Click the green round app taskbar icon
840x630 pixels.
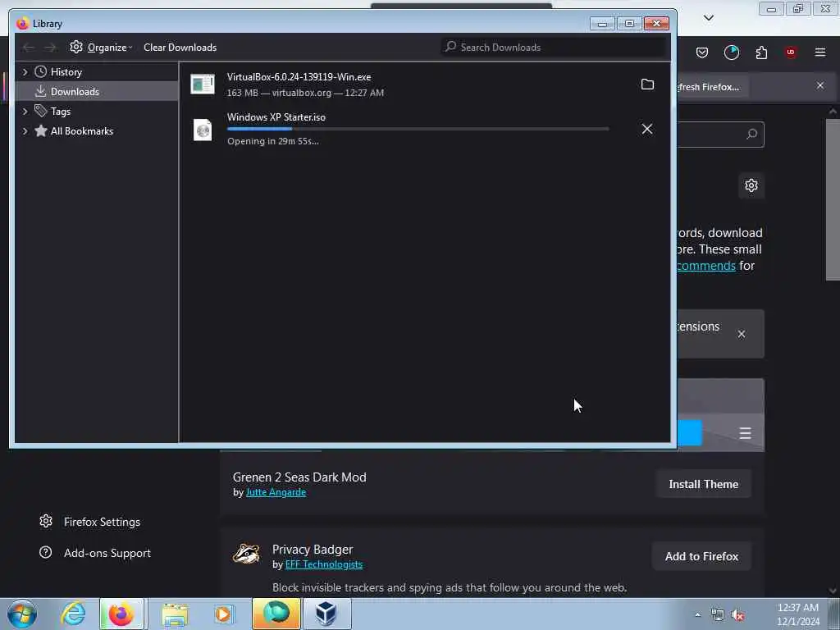point(276,614)
